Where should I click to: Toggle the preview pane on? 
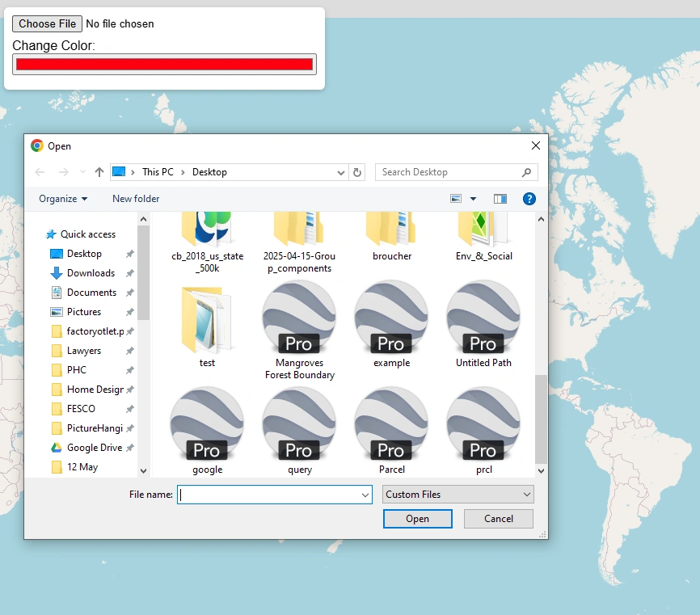[x=500, y=198]
